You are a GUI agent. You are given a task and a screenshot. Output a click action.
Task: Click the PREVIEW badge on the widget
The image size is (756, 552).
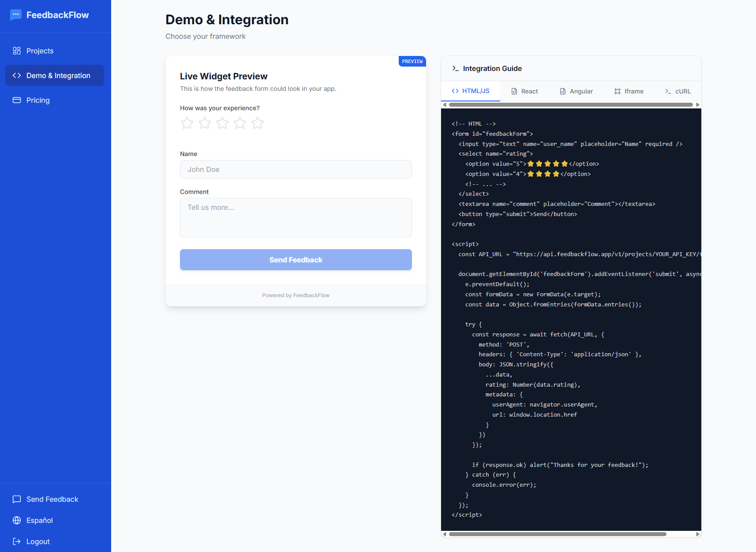(412, 61)
